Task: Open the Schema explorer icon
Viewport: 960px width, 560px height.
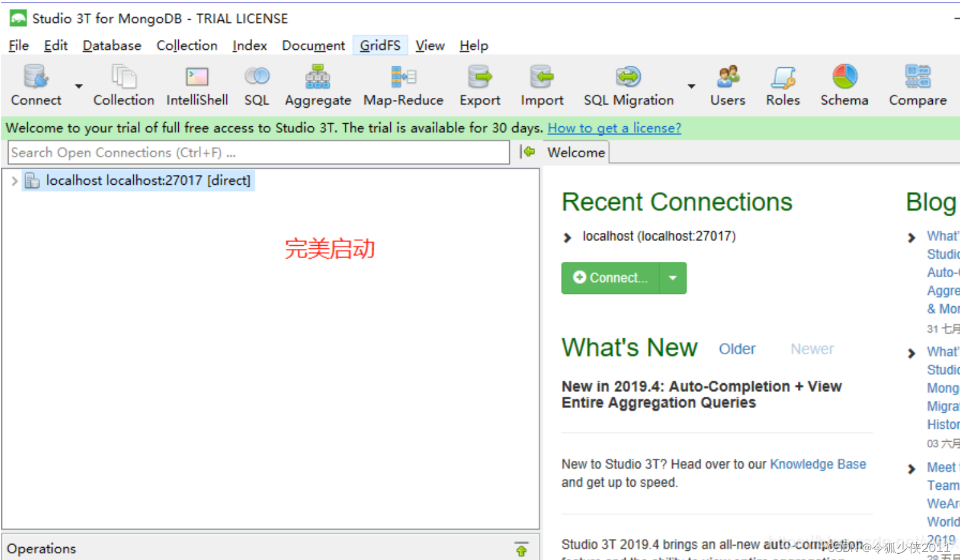Action: [844, 77]
